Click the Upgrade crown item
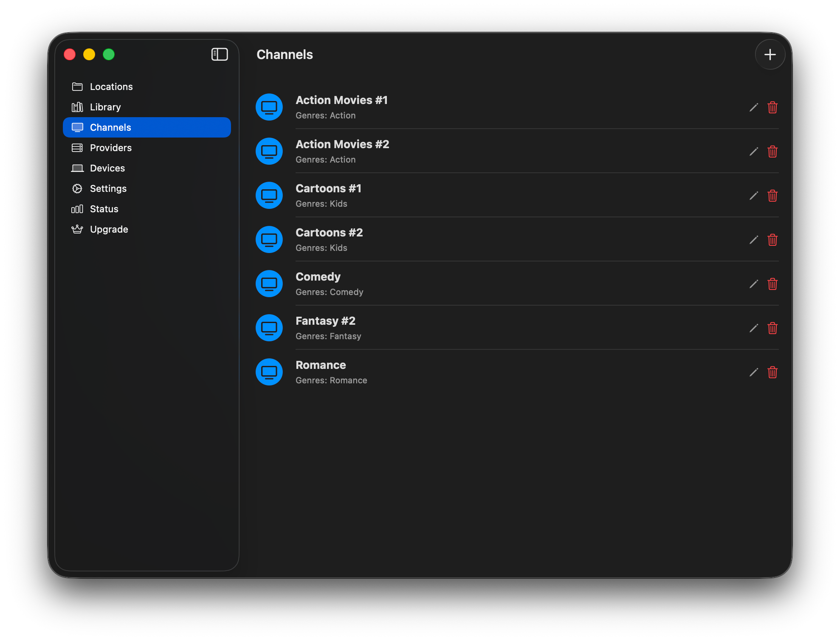This screenshot has height=641, width=840. pos(109,229)
